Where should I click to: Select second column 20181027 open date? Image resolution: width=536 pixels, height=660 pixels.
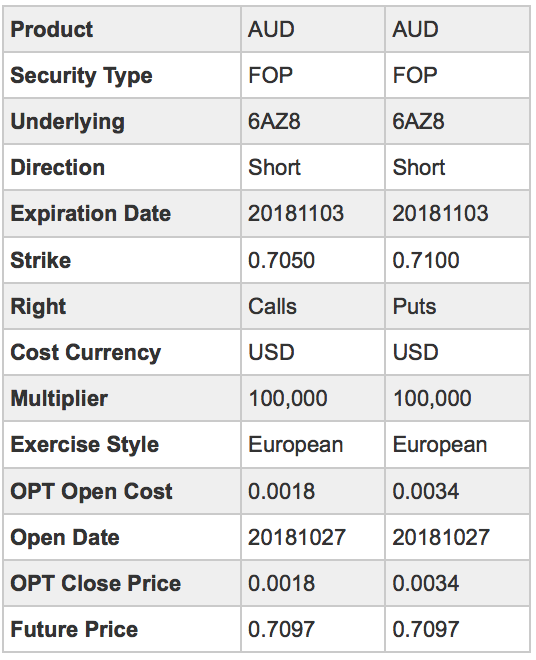[x=441, y=538]
